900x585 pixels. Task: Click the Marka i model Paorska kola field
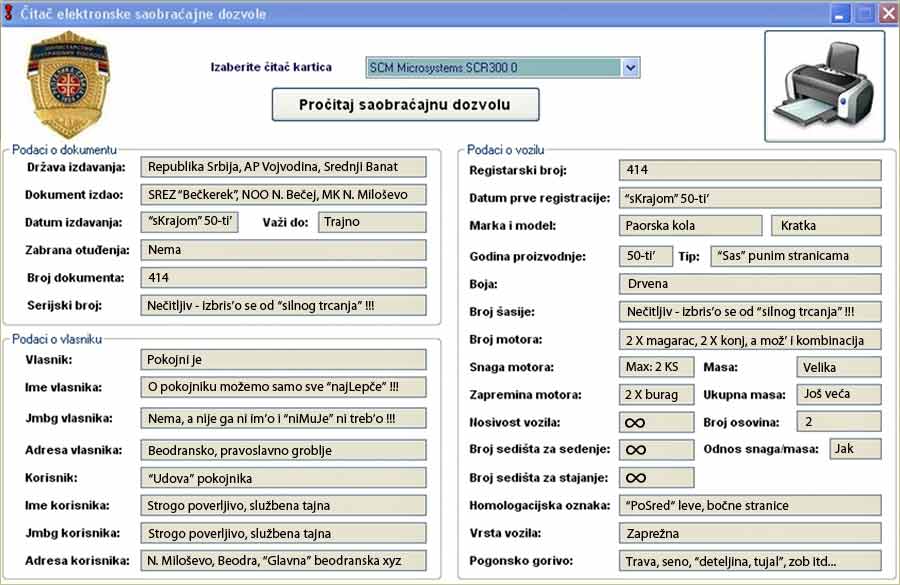[690, 225]
